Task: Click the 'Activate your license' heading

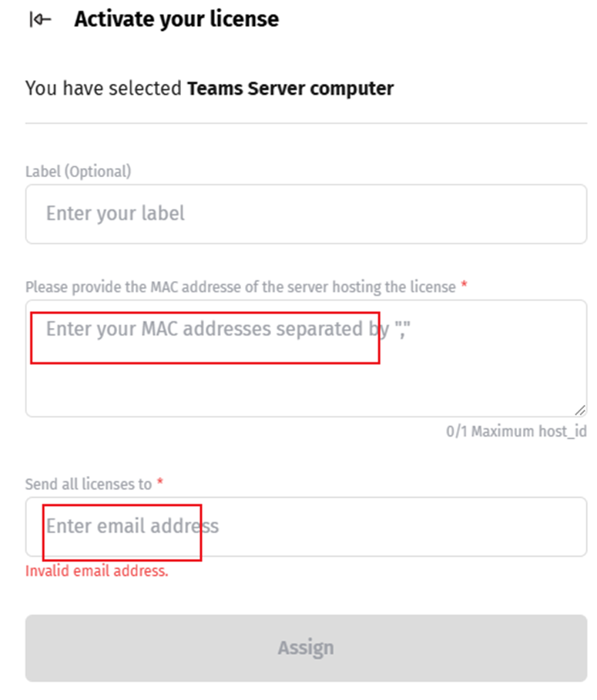Action: [176, 19]
